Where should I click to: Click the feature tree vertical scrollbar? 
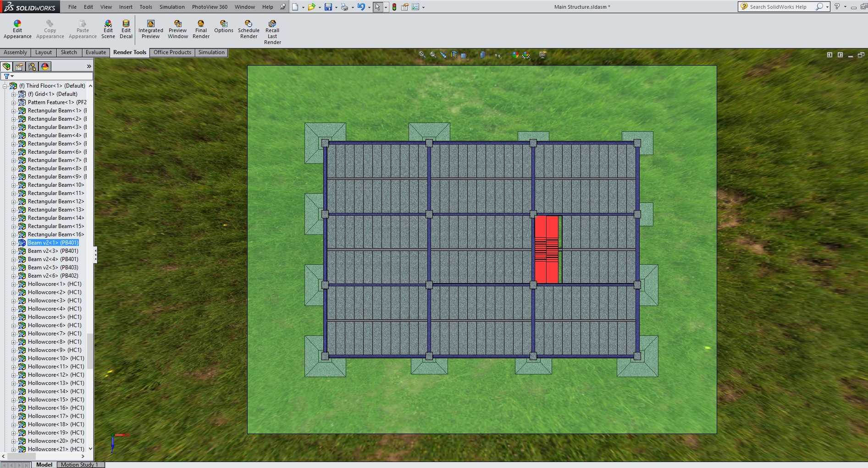tap(90, 351)
